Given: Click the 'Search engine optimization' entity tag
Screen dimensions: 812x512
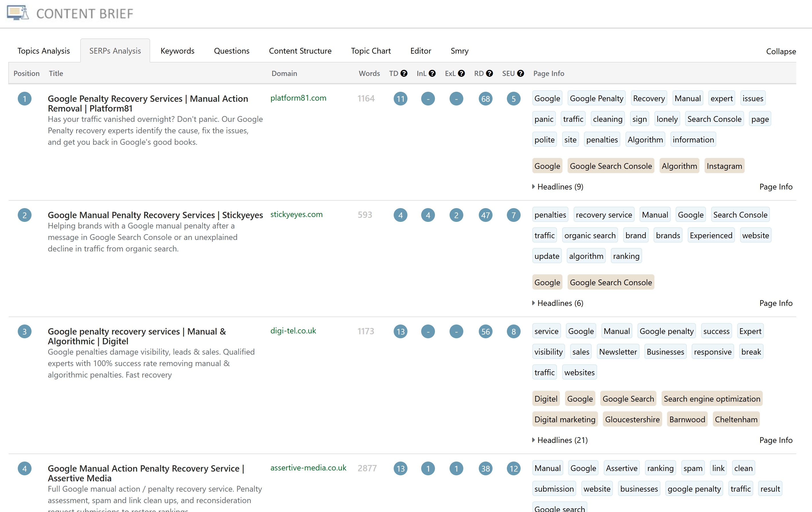Looking at the screenshot, I should pos(712,399).
